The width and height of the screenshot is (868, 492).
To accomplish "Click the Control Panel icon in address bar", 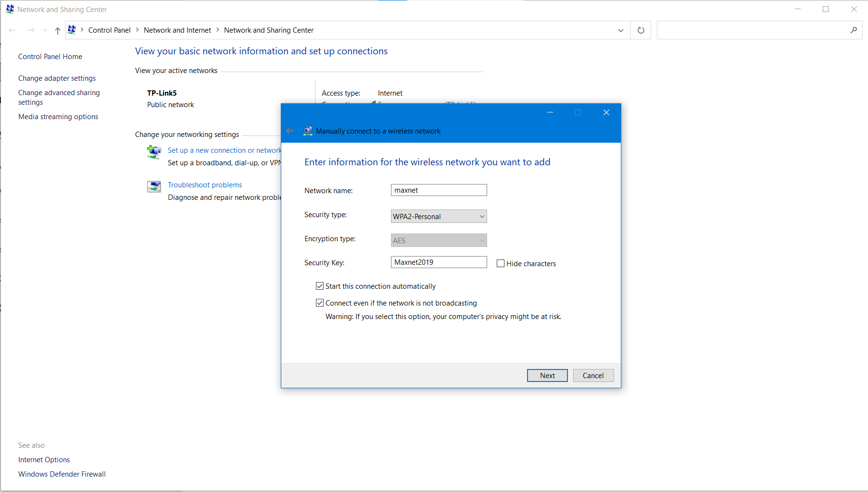I will [x=72, y=30].
